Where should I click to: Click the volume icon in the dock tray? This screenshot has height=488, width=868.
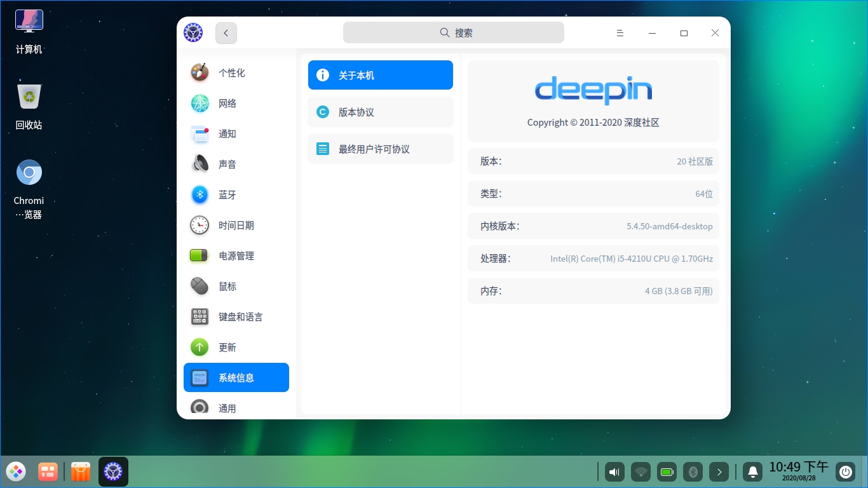click(x=614, y=472)
